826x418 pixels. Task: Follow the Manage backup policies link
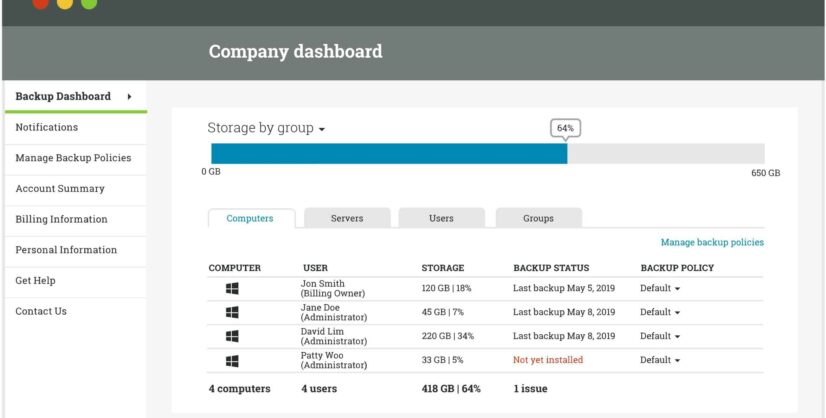click(x=712, y=242)
